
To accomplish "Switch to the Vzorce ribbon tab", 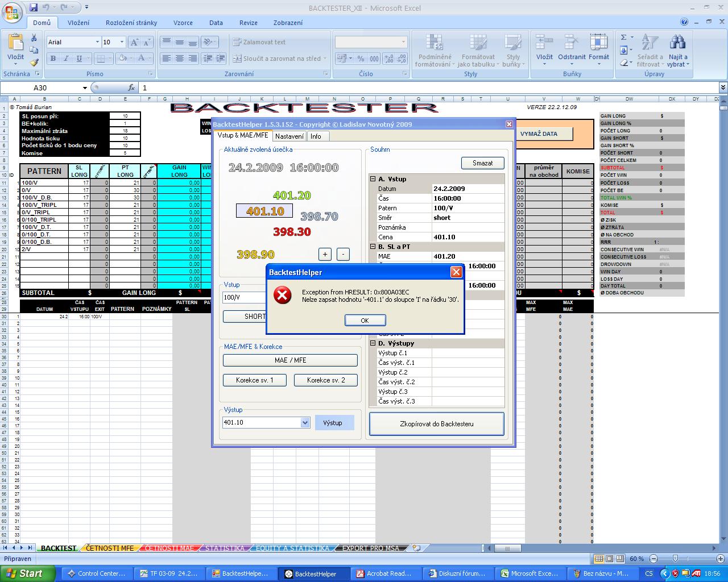I will tap(183, 23).
